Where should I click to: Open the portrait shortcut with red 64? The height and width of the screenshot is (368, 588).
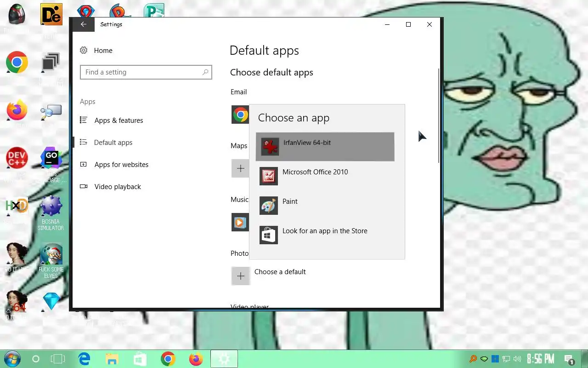pos(17,302)
